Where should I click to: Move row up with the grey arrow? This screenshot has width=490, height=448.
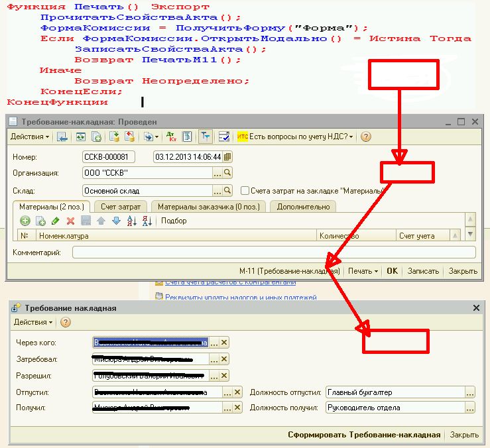[101, 221]
